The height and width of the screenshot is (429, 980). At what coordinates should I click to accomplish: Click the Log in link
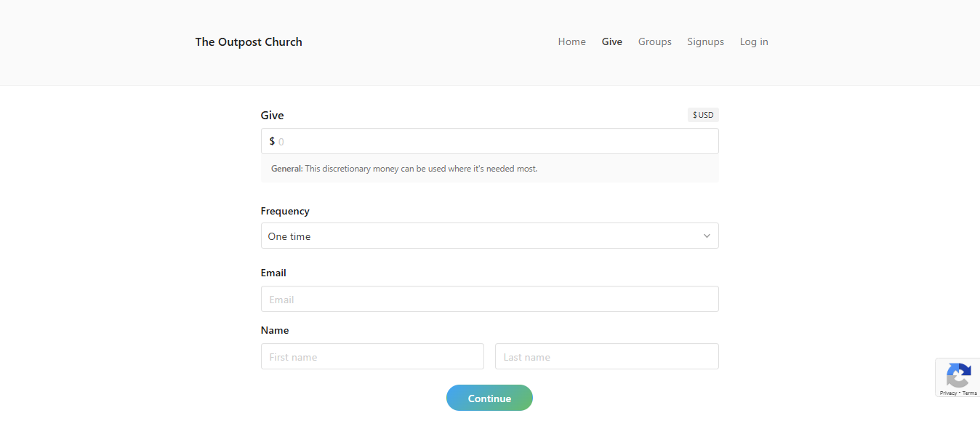(754, 42)
